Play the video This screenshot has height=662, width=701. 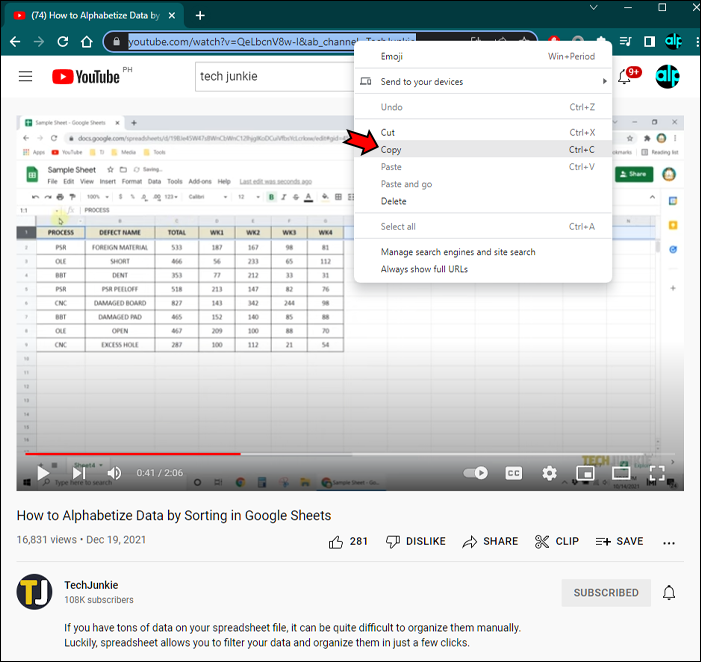point(43,472)
